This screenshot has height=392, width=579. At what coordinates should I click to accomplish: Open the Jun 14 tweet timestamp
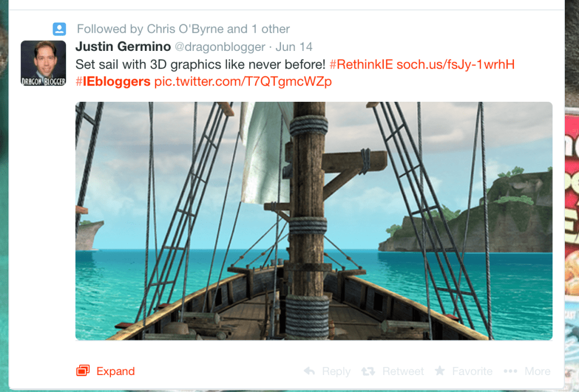pos(294,46)
